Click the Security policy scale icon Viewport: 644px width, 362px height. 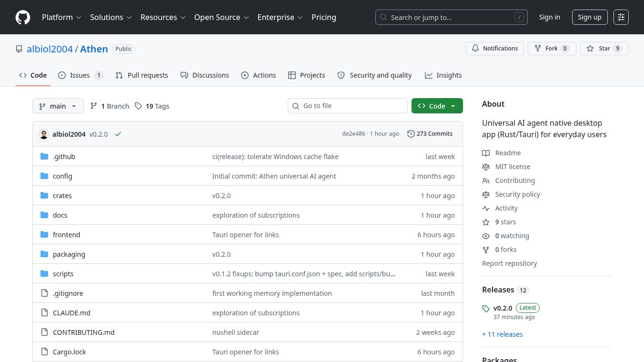(486, 194)
